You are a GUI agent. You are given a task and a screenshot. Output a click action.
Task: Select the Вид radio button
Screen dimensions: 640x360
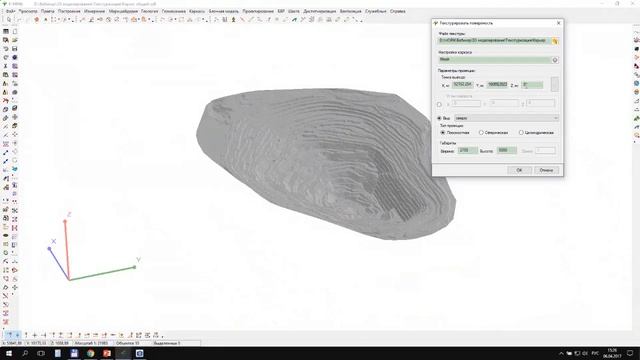440,118
